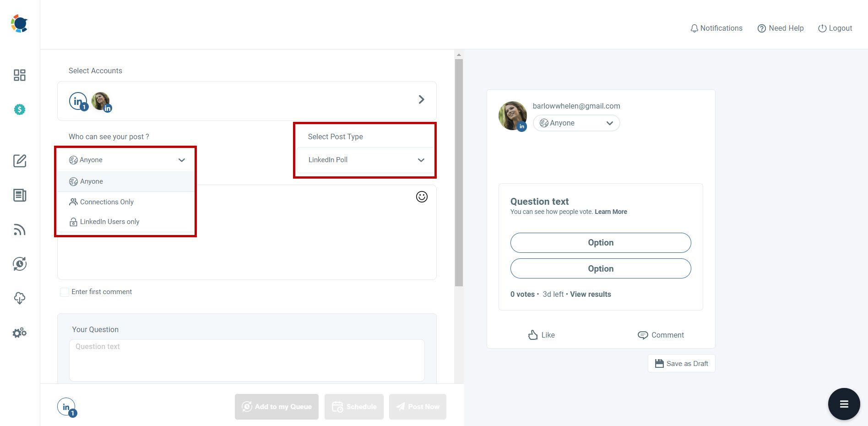The image size is (868, 426).
Task: Insert an emoji using the smiley icon
Action: tap(422, 197)
